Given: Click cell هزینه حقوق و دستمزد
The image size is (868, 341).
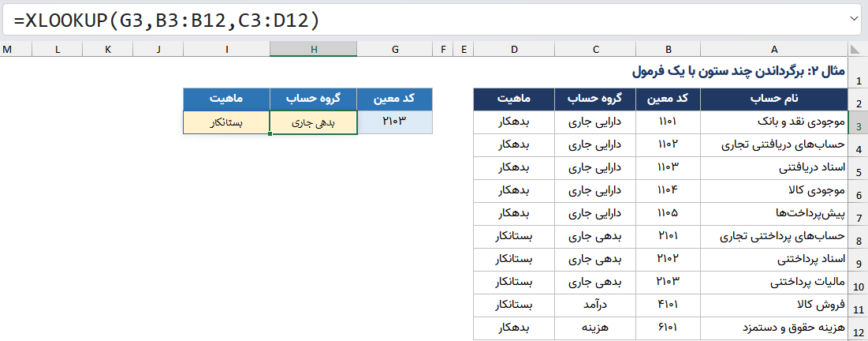Looking at the screenshot, I should 774,329.
